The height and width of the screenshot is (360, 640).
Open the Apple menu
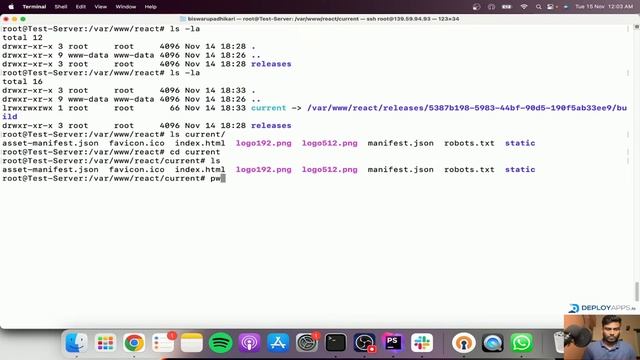11,7
